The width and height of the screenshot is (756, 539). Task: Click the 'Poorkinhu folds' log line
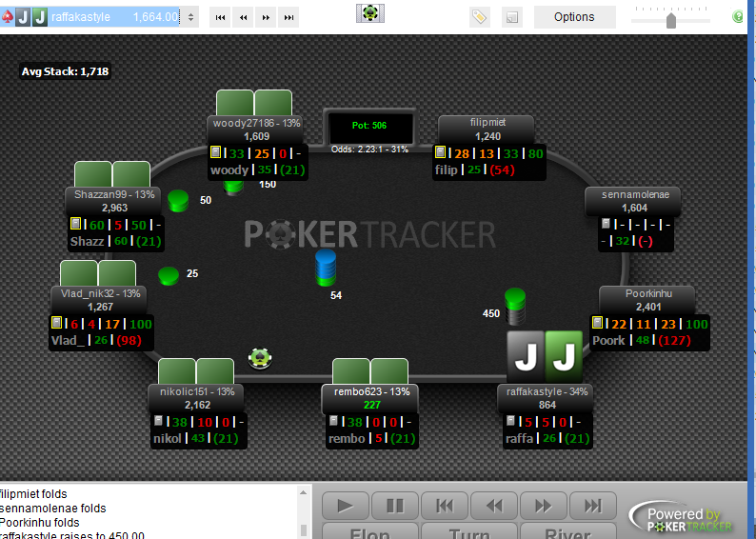pyautogui.click(x=40, y=523)
